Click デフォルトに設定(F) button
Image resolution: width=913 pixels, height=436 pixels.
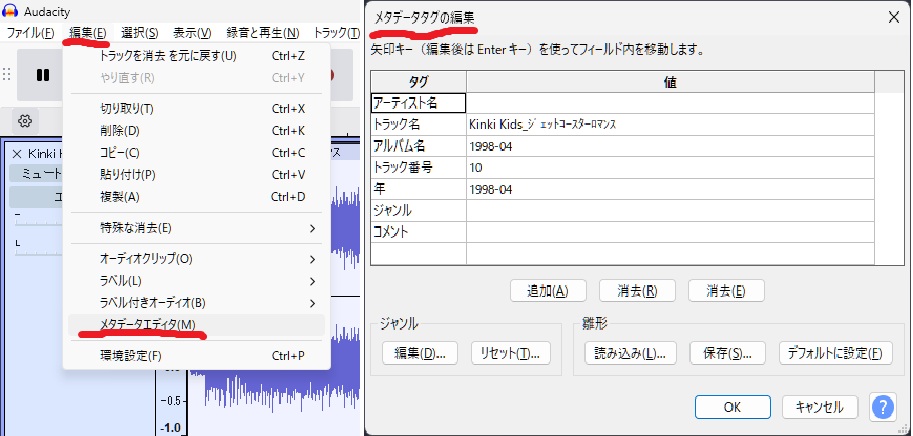tap(834, 353)
